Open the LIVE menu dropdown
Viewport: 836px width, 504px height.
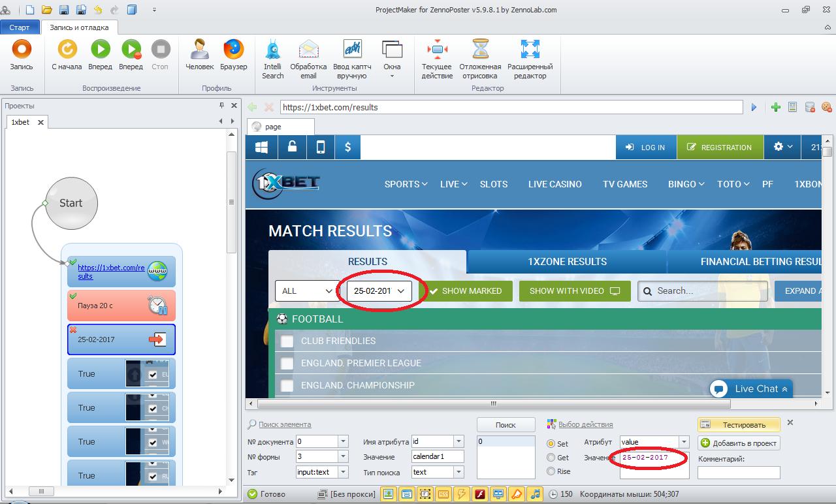(453, 184)
